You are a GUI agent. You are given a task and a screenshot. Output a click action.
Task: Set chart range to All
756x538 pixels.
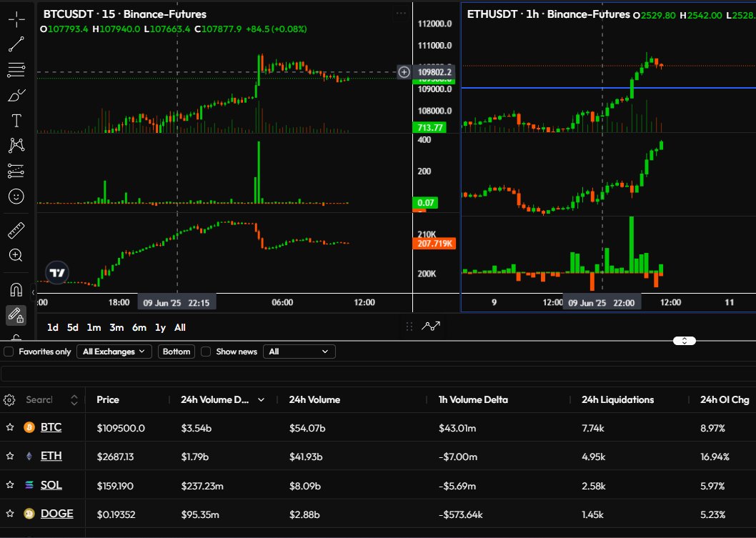click(180, 327)
